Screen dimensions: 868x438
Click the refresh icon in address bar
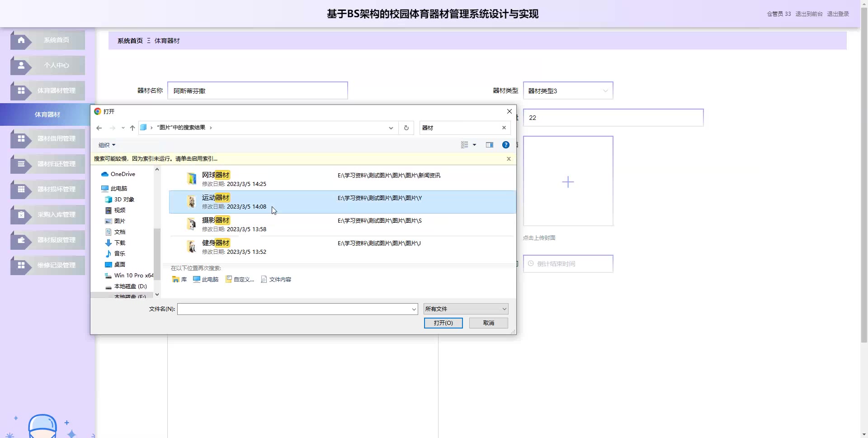[406, 128]
